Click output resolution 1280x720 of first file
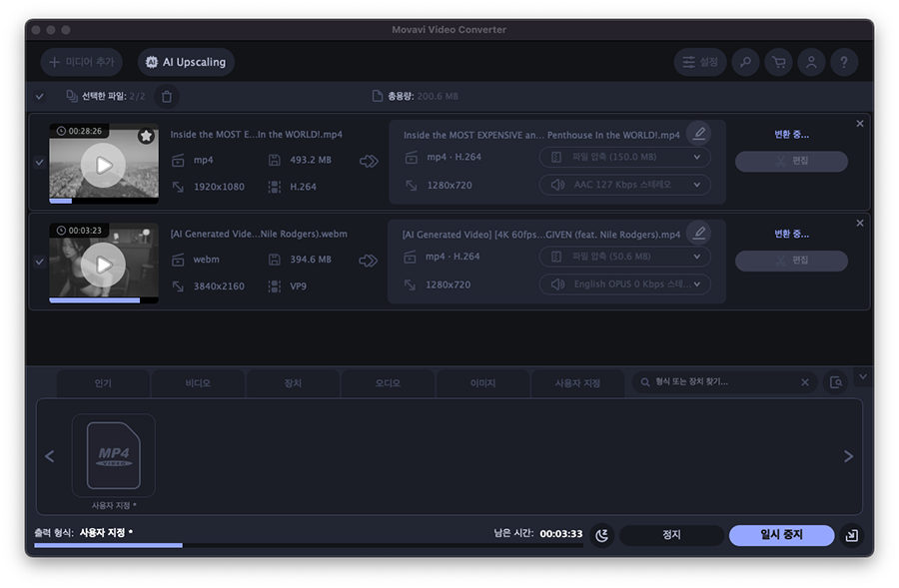Viewport: 899px width, 588px height. [449, 186]
